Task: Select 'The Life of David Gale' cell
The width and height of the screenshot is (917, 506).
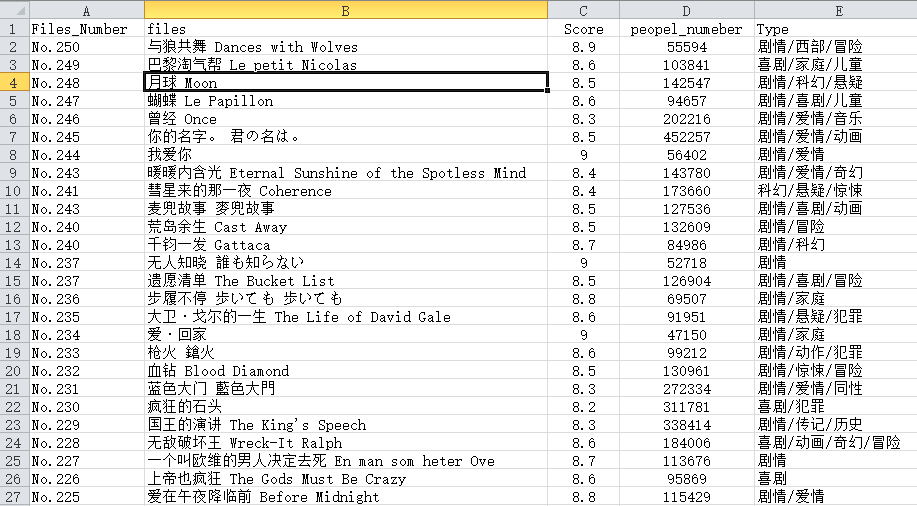Action: pyautogui.click(x=346, y=316)
